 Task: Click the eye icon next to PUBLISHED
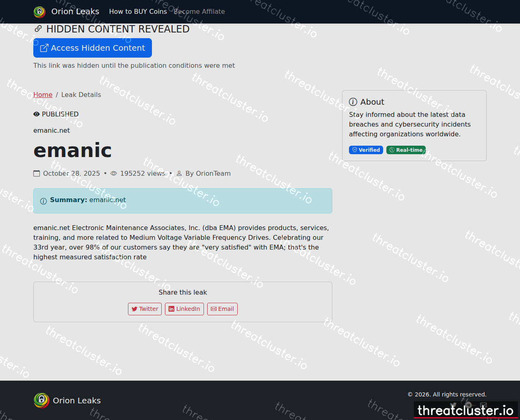click(37, 114)
